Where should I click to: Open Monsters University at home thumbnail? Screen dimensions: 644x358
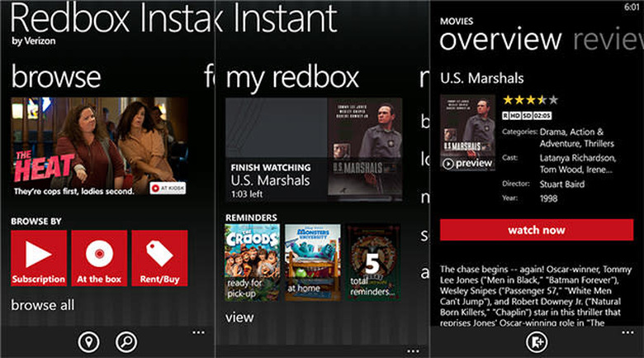pyautogui.click(x=312, y=261)
